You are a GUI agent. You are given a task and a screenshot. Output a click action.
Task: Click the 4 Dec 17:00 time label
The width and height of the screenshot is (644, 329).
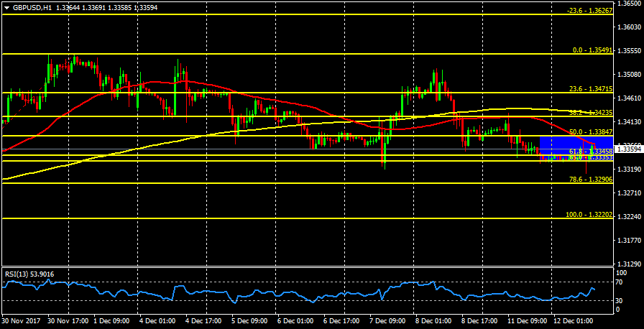(203, 320)
